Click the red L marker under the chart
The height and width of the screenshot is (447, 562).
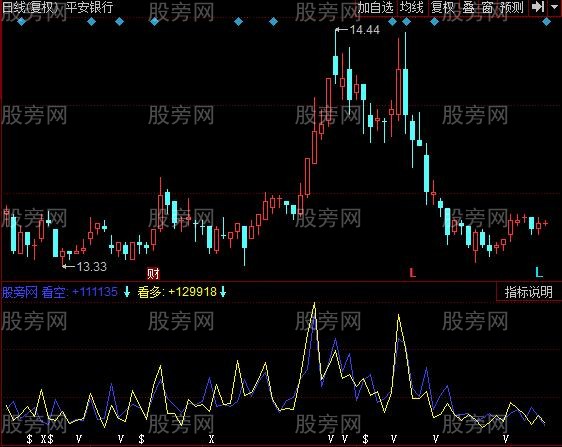tap(413, 273)
